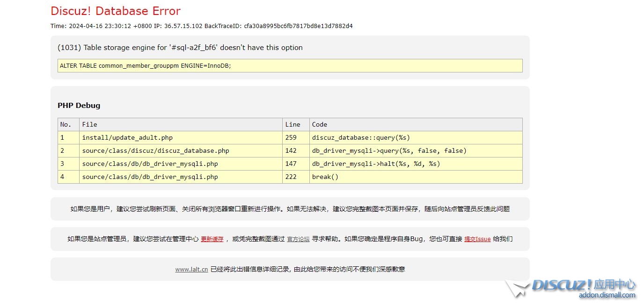Viewport: 644px width, 307px height.
Task: Click the 提交Issue link
Action: 477,239
